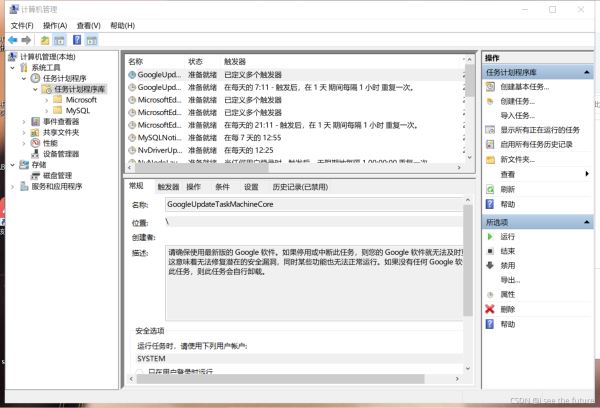
Task: Open the MySQL folder in the tree
Action: (78, 110)
